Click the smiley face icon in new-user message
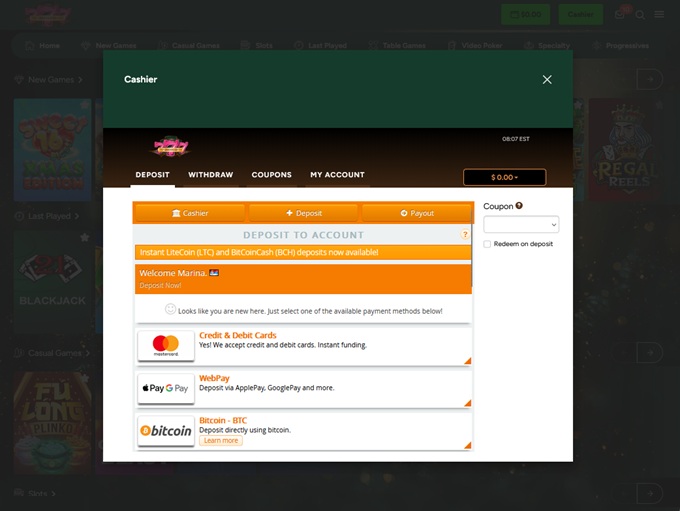Viewport: 680px width, 511px height. pos(170,310)
